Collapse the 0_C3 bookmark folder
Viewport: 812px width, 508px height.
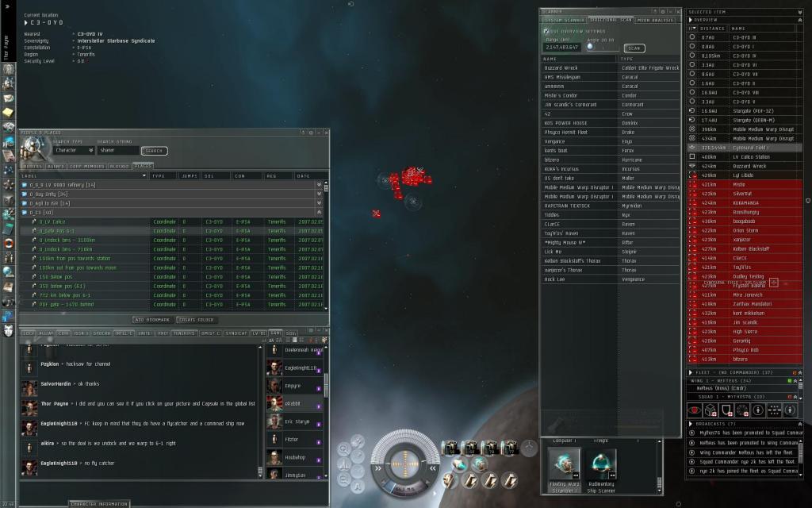point(25,212)
